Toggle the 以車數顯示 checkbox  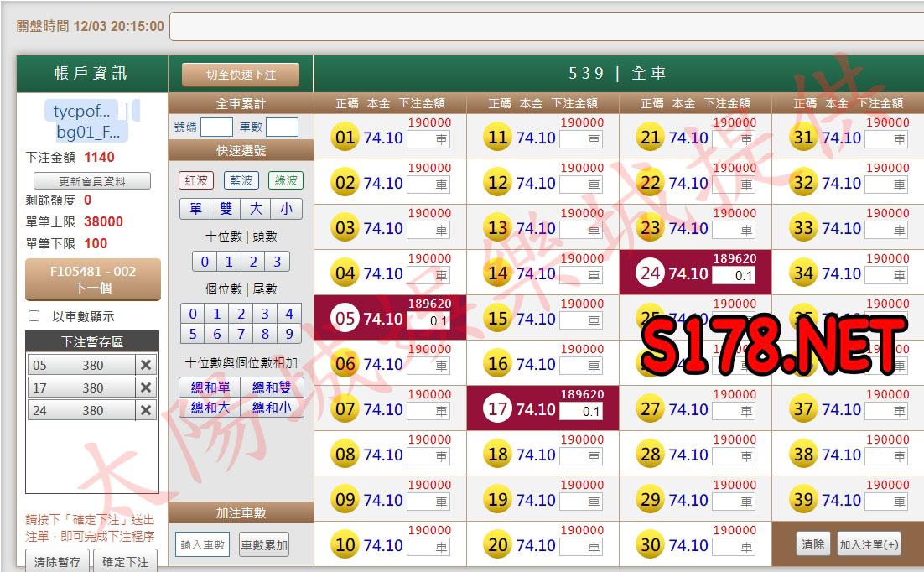tap(34, 316)
